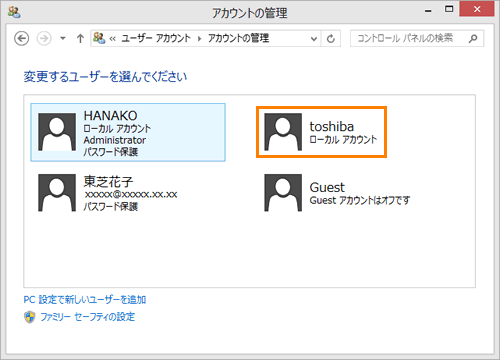Minimize the アカウントの管理 window
The width and height of the screenshot is (500, 360).
[428, 11]
